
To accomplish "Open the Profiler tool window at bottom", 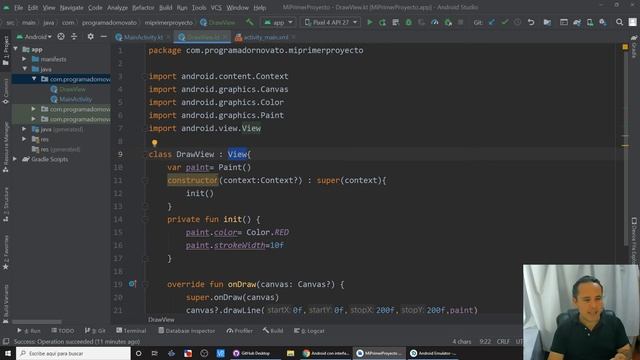I will point(240,331).
